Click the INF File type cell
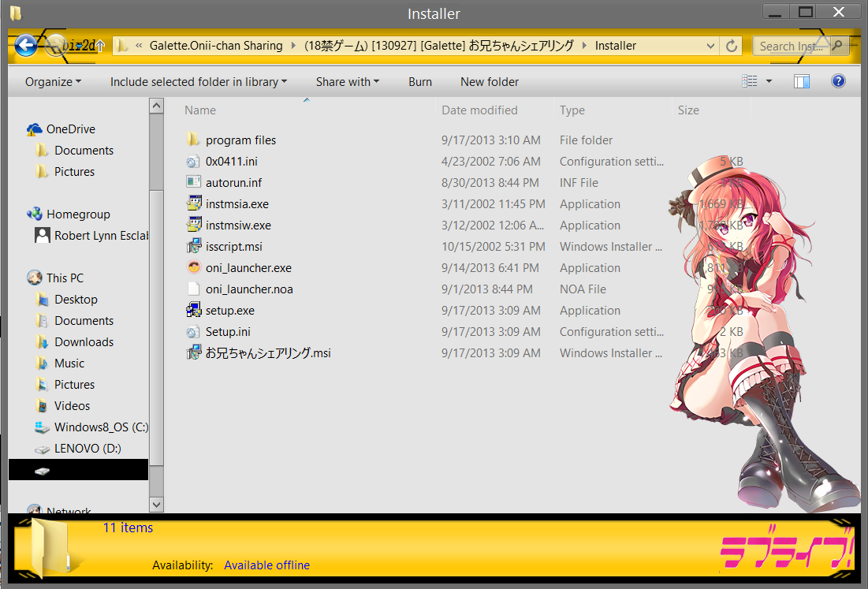Image resolution: width=868 pixels, height=589 pixels. pos(579,183)
